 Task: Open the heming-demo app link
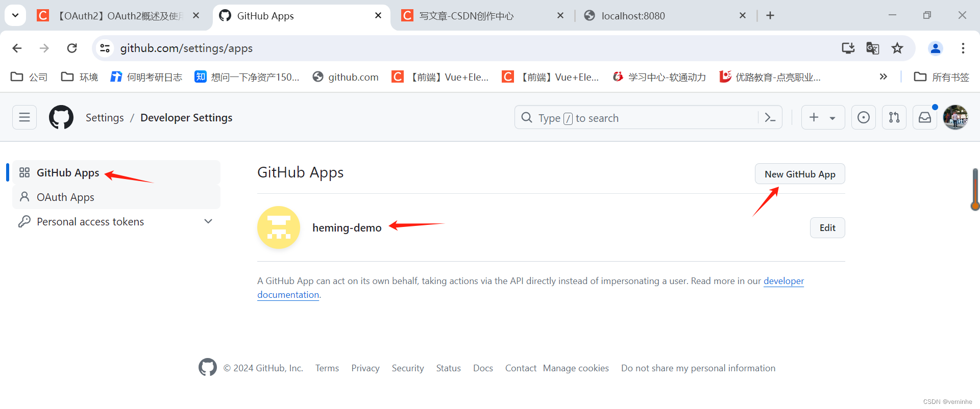[x=347, y=227]
